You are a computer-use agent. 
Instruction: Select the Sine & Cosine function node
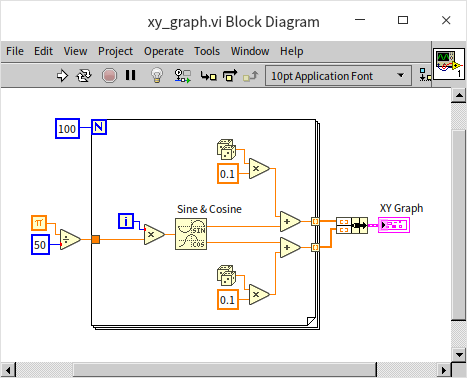(191, 234)
